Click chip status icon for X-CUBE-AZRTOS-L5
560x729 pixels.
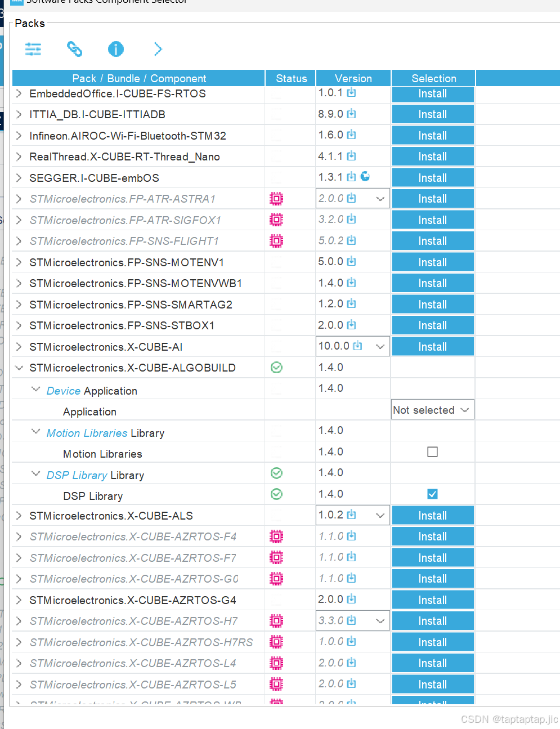click(x=276, y=684)
